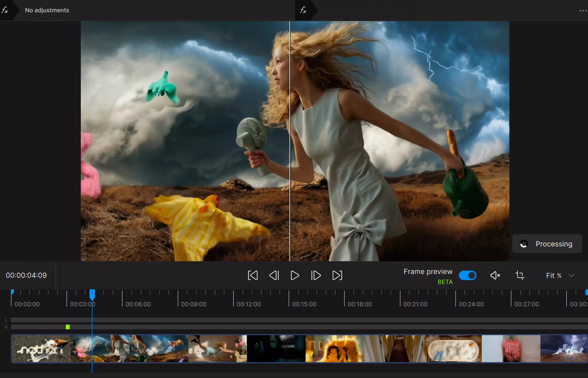Click the L audio channel track

(x=299, y=320)
